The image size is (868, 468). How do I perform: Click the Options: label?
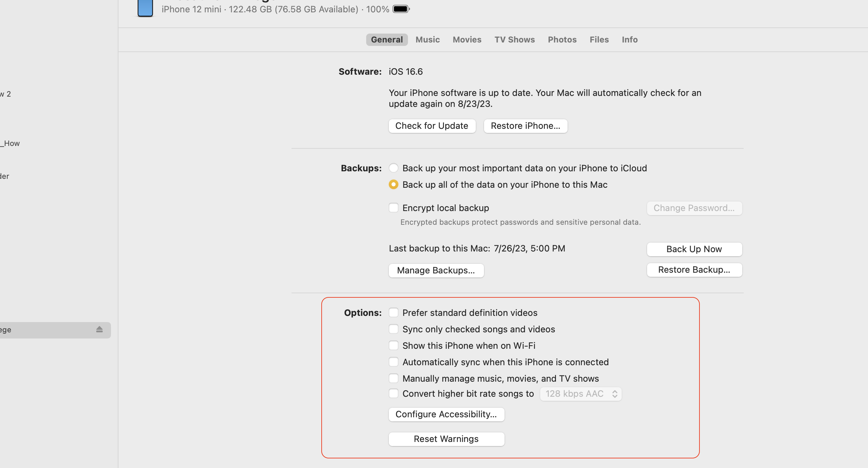tap(363, 312)
